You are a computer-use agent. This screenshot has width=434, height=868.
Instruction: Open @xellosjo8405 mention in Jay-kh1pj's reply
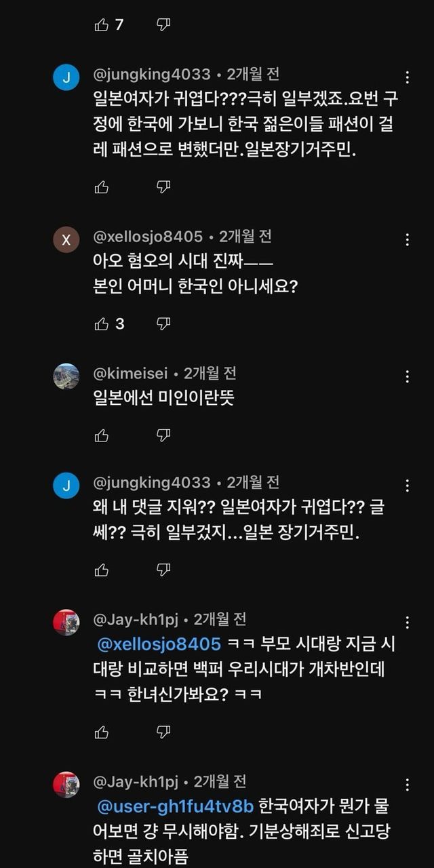(159, 644)
